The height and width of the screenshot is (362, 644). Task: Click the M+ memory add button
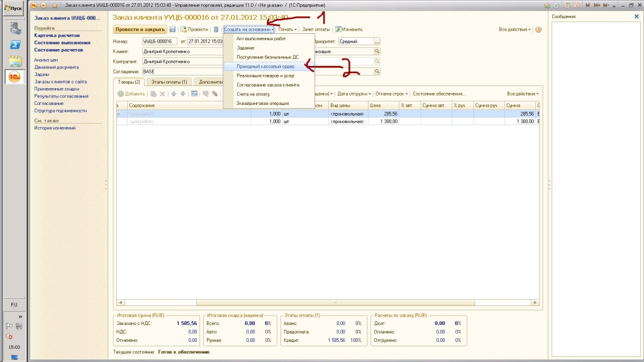tap(597, 5)
